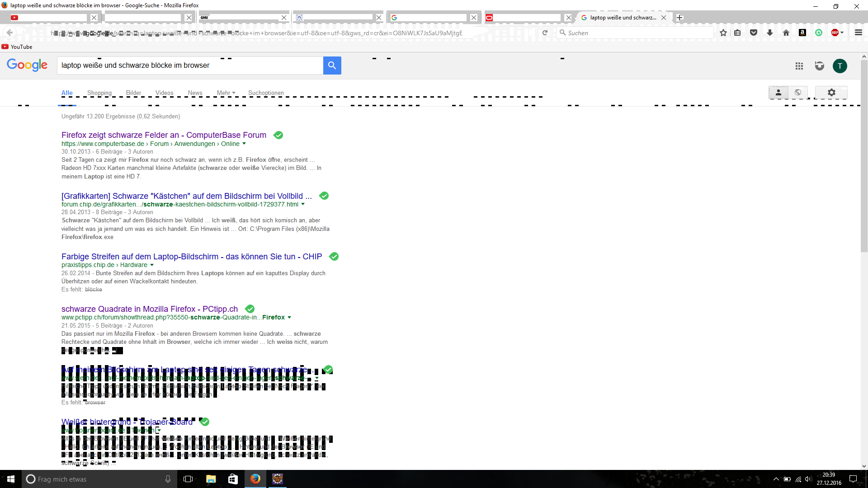Open the praxistipps.chip.de URL dropdown arrow
868x488 pixels.
pos(152,265)
